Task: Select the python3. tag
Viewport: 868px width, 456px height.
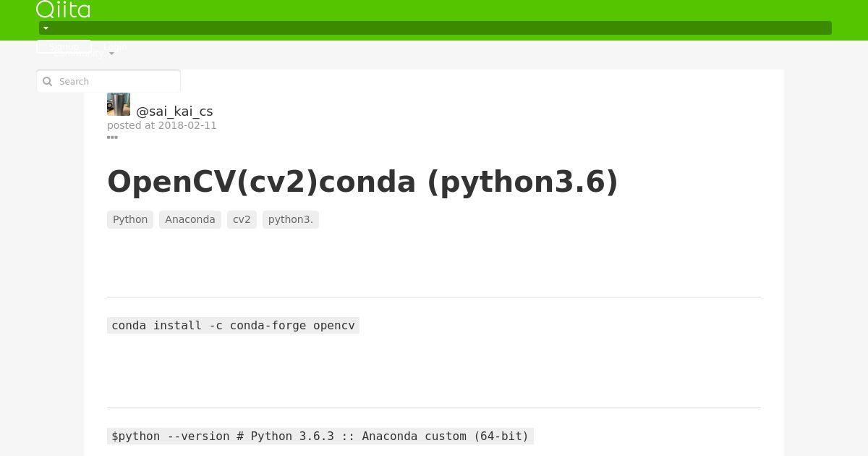Action: [291, 219]
